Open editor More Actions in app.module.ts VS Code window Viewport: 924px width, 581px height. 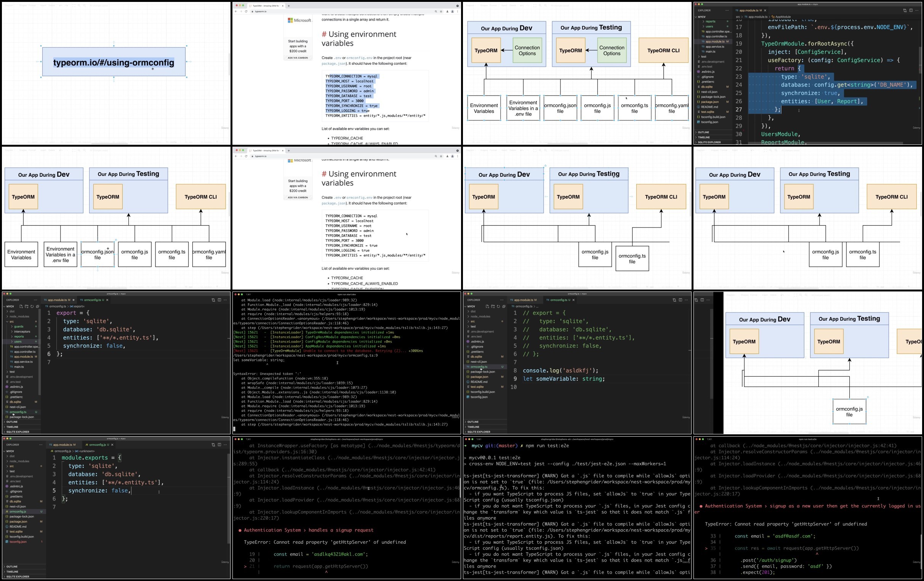[917, 10]
